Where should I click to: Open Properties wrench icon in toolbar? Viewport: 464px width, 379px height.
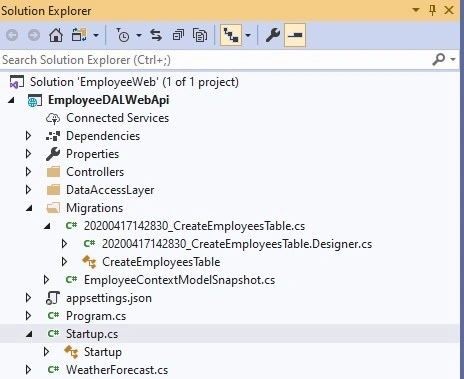click(273, 35)
